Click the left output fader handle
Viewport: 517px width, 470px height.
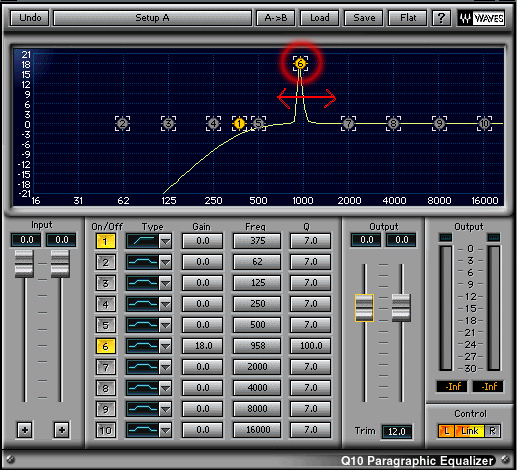[364, 308]
